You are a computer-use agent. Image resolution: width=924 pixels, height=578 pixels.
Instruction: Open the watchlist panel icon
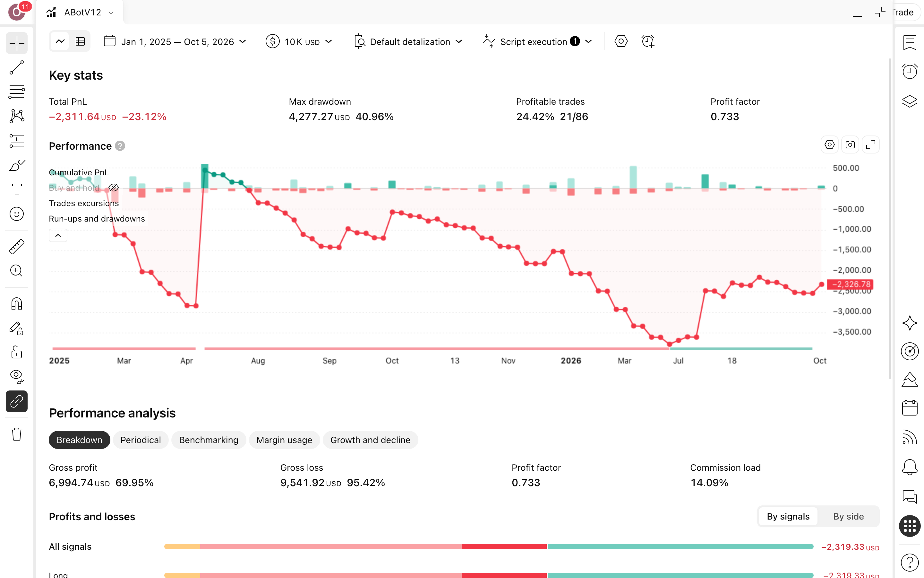click(x=910, y=43)
